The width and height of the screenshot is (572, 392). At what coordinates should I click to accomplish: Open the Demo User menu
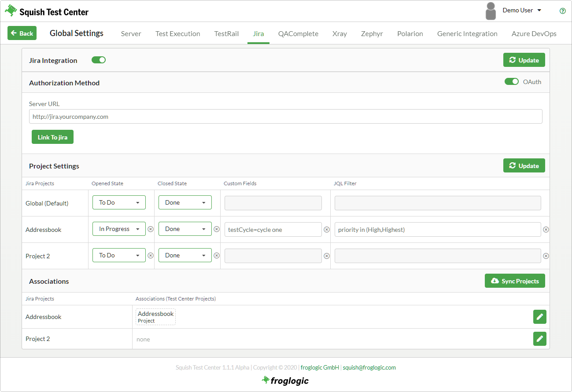pos(522,11)
